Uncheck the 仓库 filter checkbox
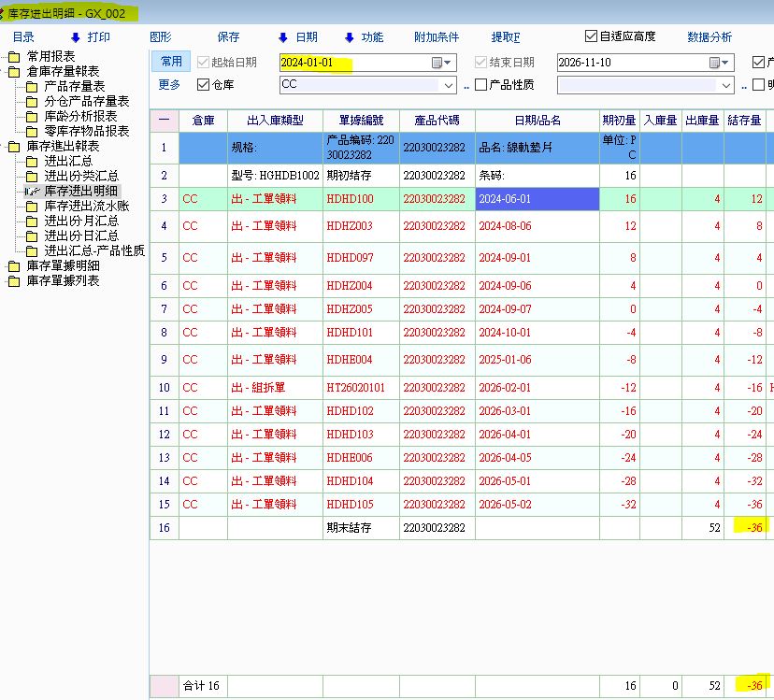Image resolution: width=774 pixels, height=700 pixels. tap(204, 85)
